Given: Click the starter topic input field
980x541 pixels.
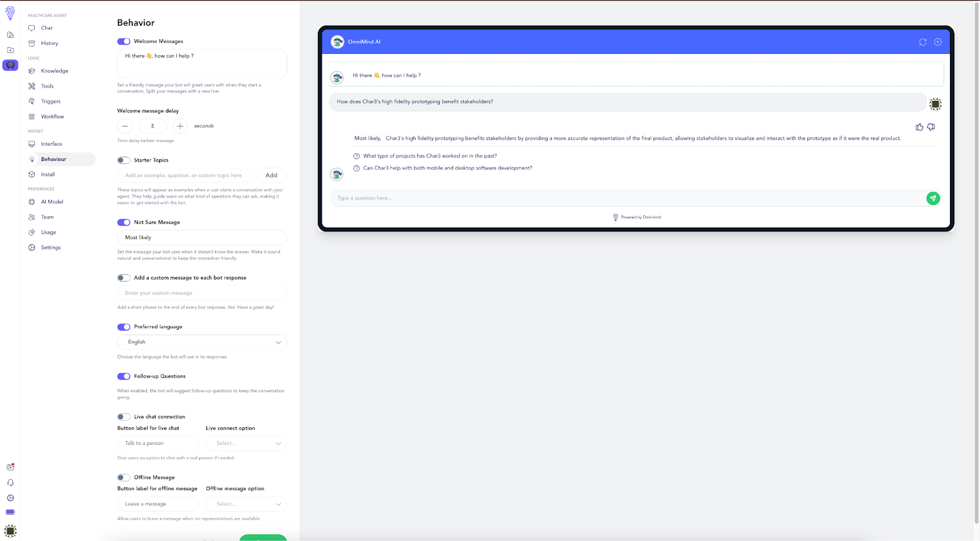Looking at the screenshot, I should 184,176.
